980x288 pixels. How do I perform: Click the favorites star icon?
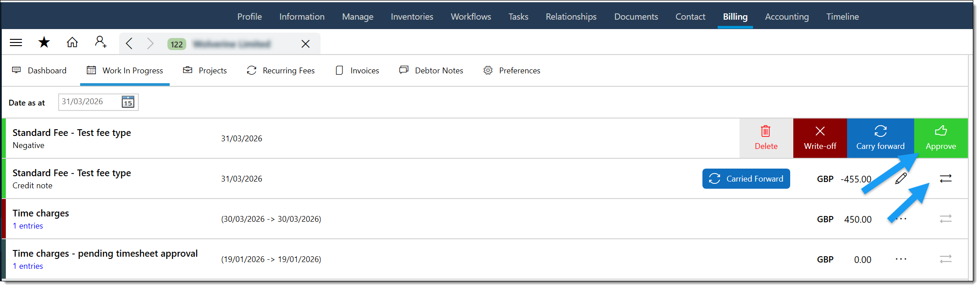44,43
